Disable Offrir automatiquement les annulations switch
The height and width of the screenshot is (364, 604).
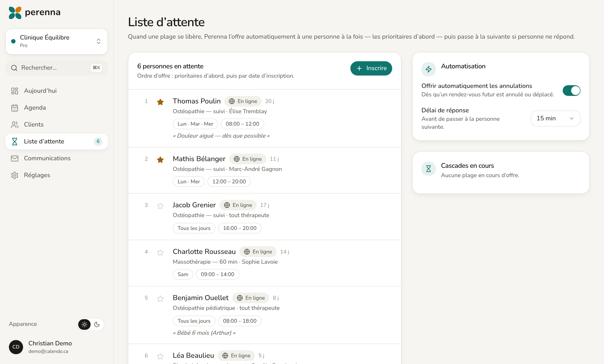(571, 90)
